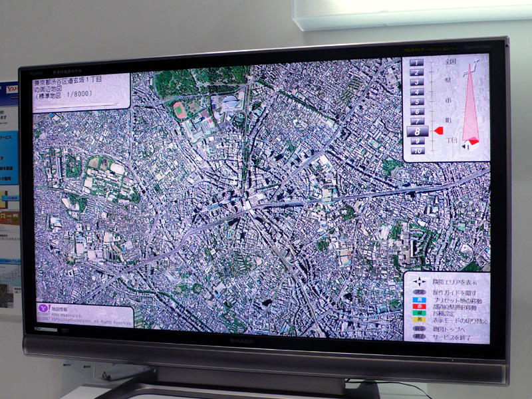Click the red athletics track on the map
This screenshot has height=399, width=532.
[x=180, y=110]
